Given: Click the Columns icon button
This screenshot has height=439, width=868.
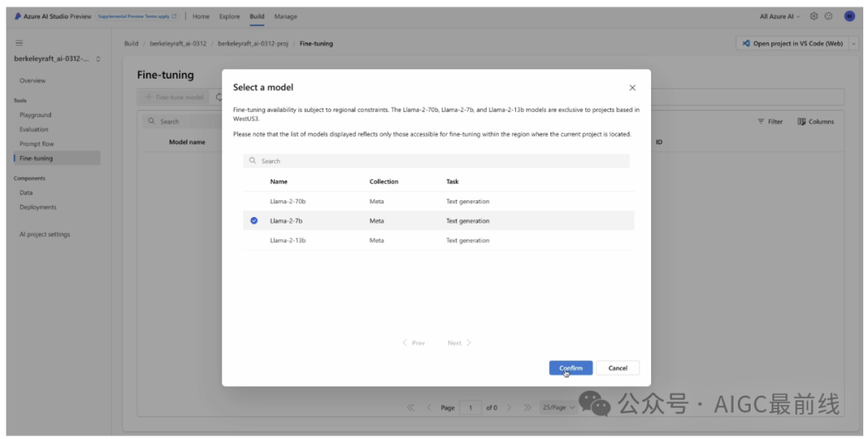Looking at the screenshot, I should [x=816, y=121].
